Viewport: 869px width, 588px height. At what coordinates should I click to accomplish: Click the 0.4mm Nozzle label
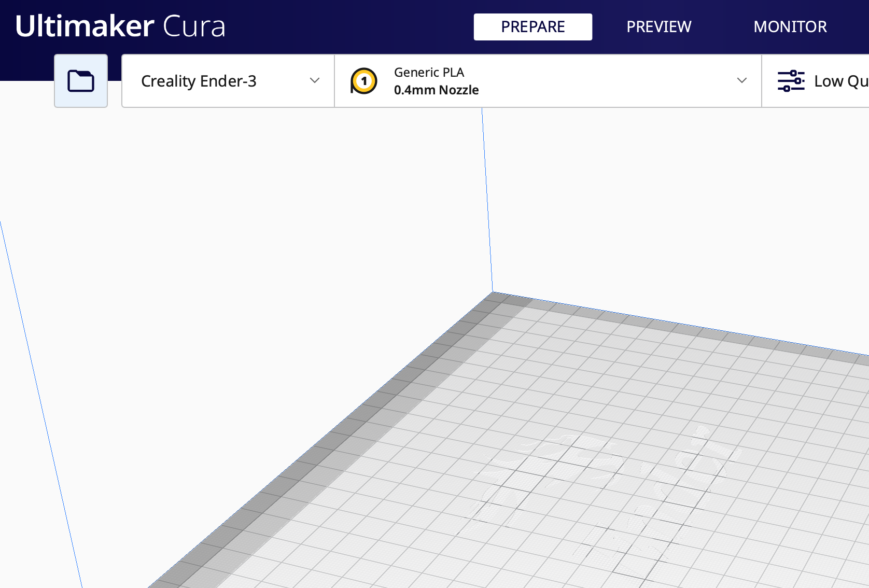tap(436, 90)
